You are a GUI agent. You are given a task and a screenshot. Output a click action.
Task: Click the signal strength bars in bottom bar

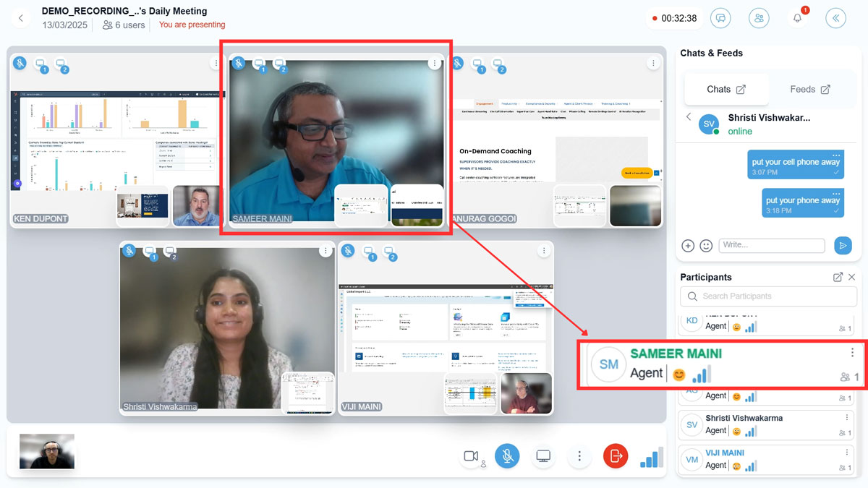point(651,458)
